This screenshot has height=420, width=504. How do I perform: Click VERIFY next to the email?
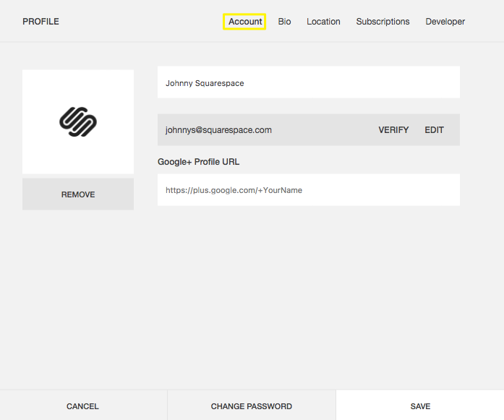click(393, 130)
